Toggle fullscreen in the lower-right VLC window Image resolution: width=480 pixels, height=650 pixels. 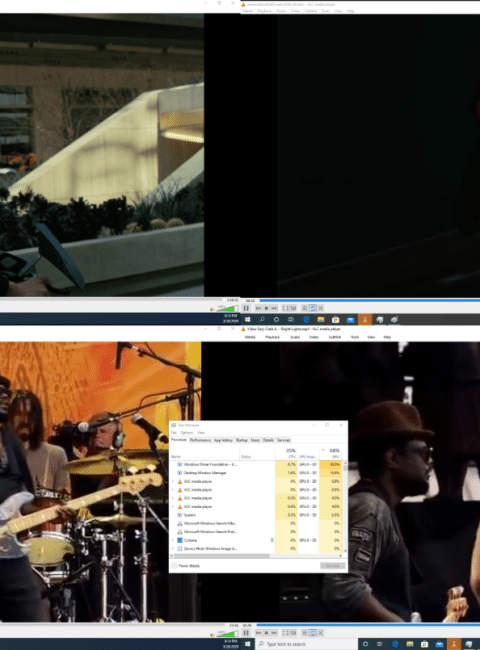pyautogui.click(x=285, y=633)
